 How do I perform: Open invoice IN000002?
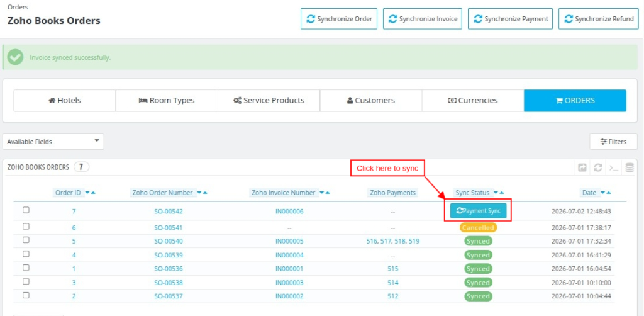tap(289, 296)
